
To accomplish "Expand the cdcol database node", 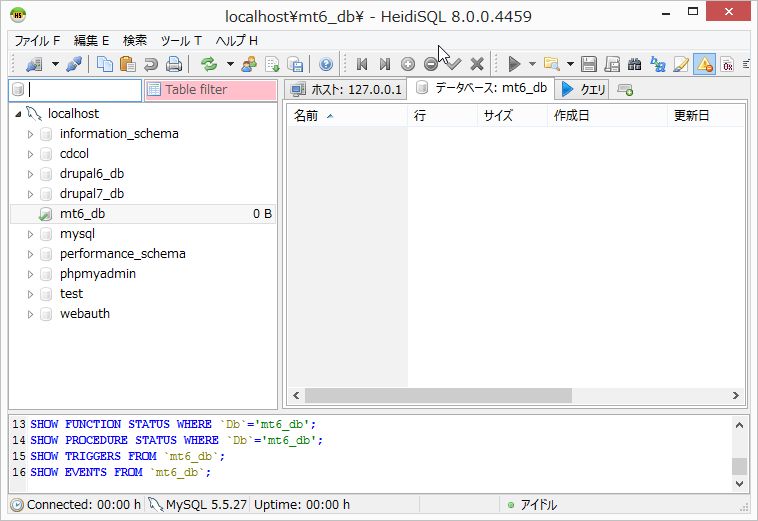I will 30,154.
